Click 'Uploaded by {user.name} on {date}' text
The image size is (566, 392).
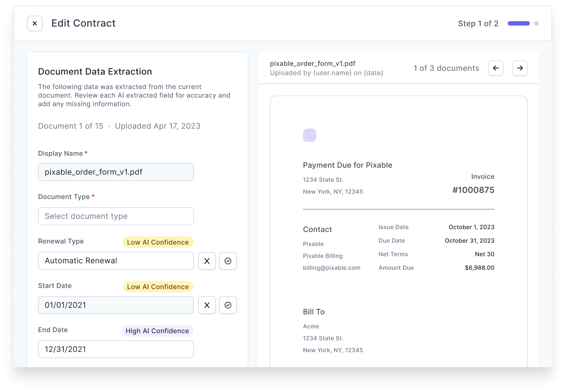(x=327, y=73)
